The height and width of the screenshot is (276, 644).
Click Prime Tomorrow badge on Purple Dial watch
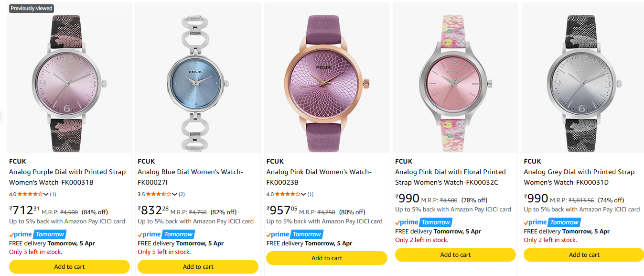[37, 234]
